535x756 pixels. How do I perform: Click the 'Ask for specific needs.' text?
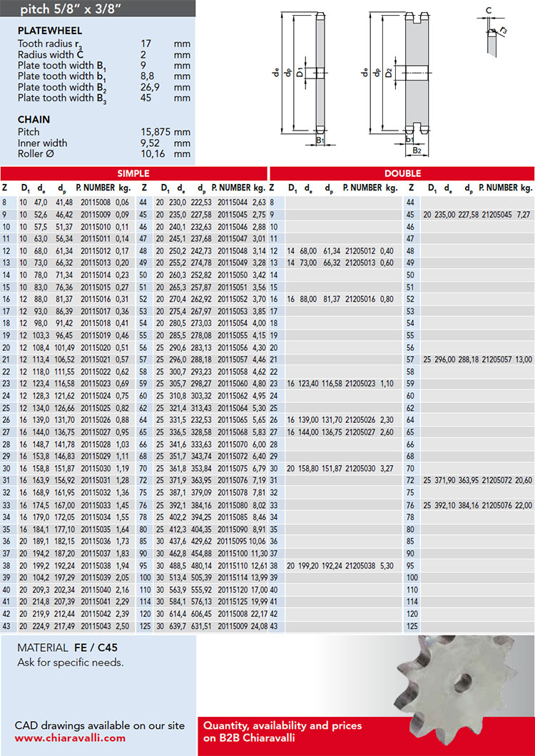[71, 663]
